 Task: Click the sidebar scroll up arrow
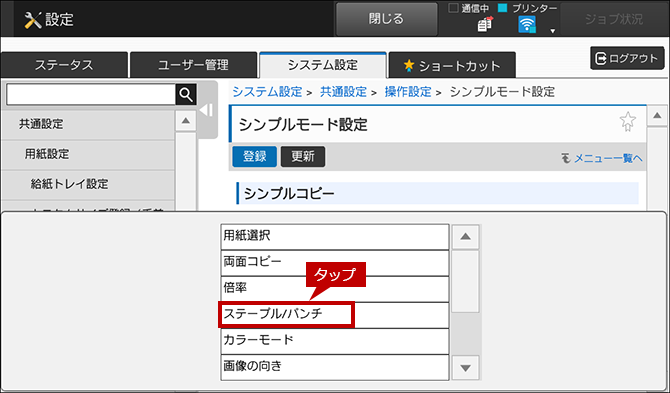(x=185, y=121)
